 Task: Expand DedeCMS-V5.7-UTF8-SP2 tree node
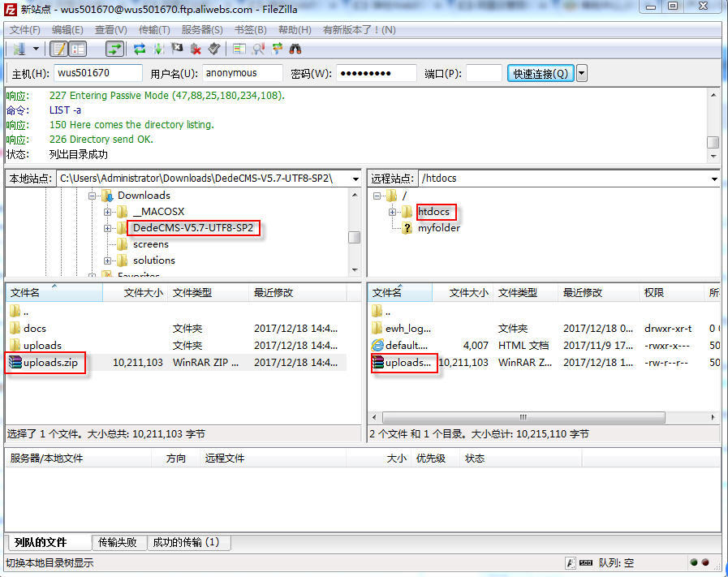[107, 228]
